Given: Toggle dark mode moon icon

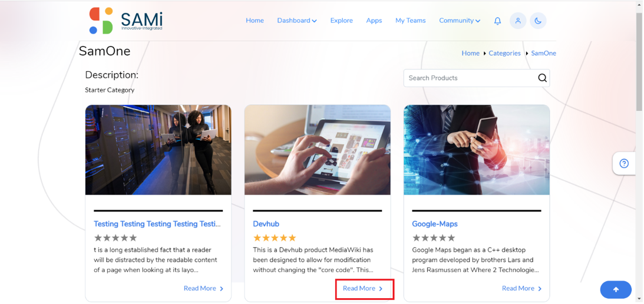Looking at the screenshot, I should pos(538,21).
